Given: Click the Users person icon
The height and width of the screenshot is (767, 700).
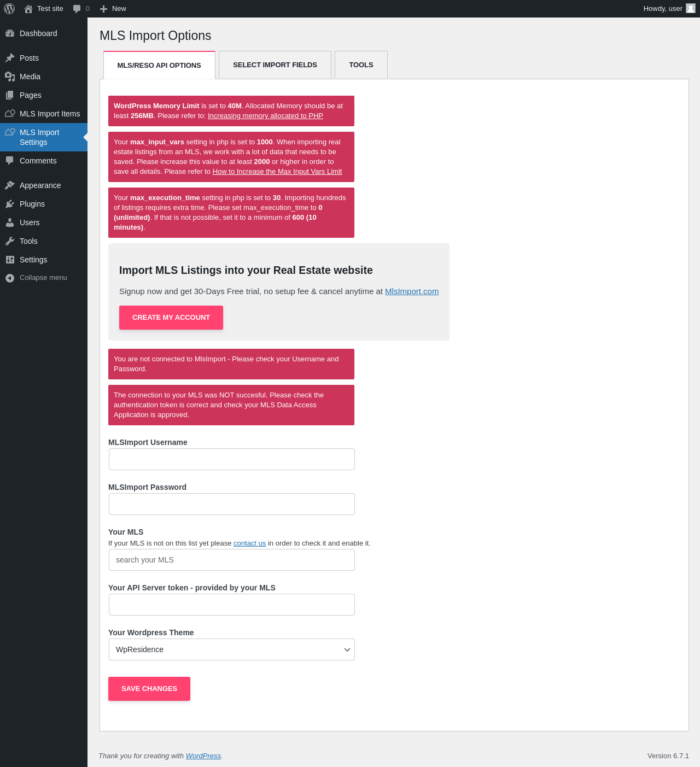Looking at the screenshot, I should (10, 223).
